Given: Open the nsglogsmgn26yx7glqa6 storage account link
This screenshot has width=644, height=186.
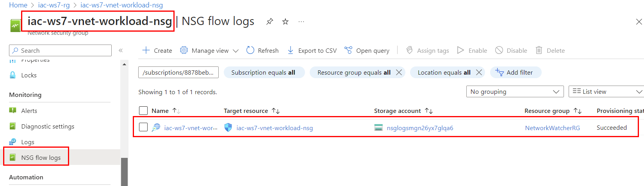Looking at the screenshot, I should [420, 128].
